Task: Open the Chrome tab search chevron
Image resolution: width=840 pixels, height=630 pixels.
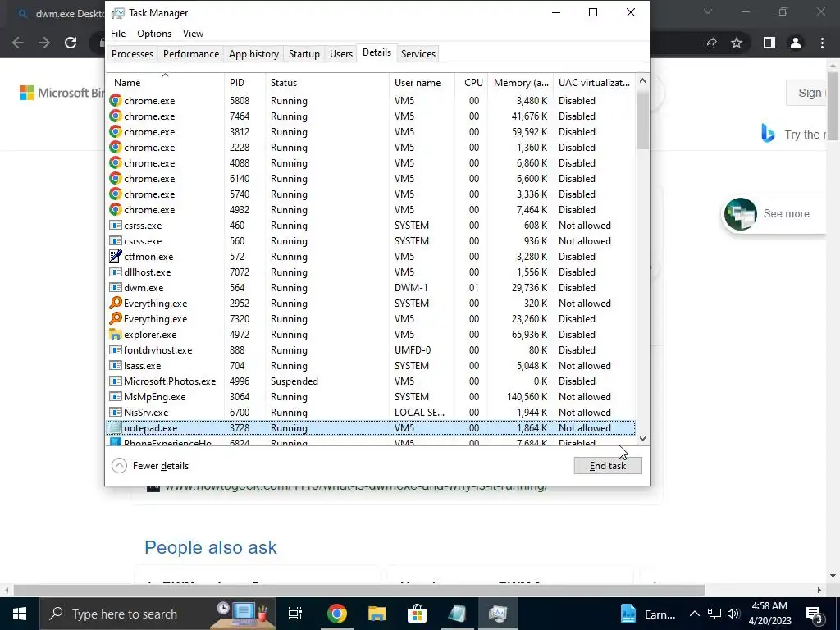Action: click(708, 11)
